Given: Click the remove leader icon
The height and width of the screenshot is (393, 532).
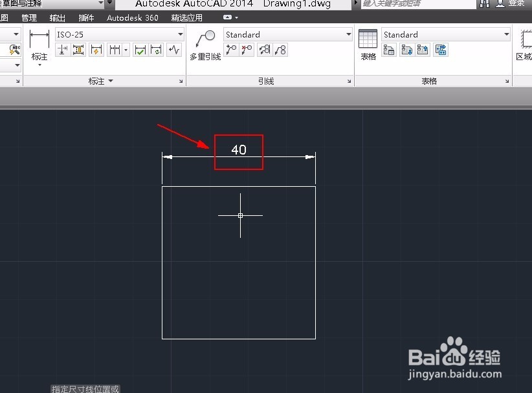Looking at the screenshot, I should click(247, 50).
